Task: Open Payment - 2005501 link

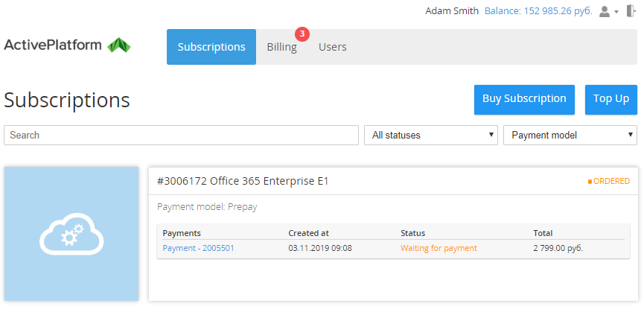Action: click(198, 248)
